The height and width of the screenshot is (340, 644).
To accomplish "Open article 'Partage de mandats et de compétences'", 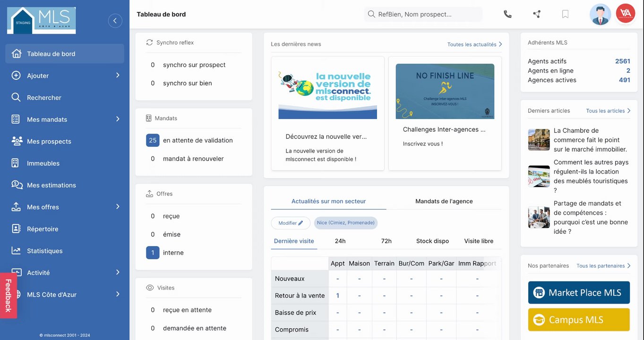I will pos(591,217).
